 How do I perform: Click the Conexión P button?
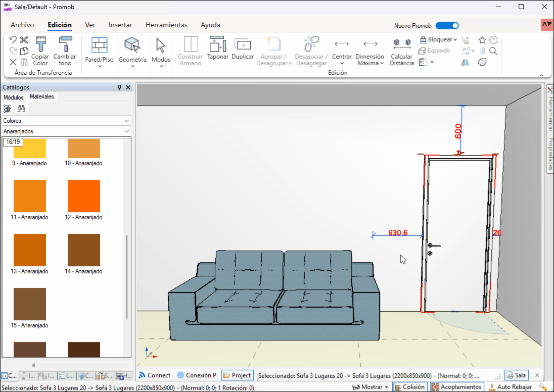196,375
